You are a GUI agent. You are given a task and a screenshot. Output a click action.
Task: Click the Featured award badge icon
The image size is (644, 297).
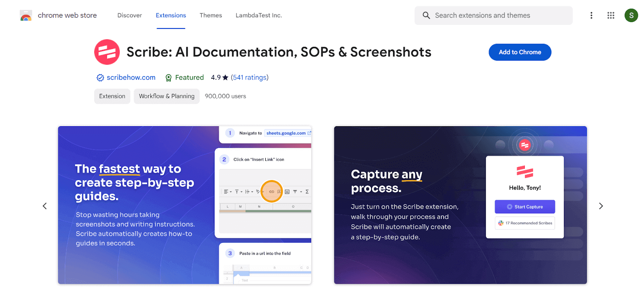click(169, 78)
